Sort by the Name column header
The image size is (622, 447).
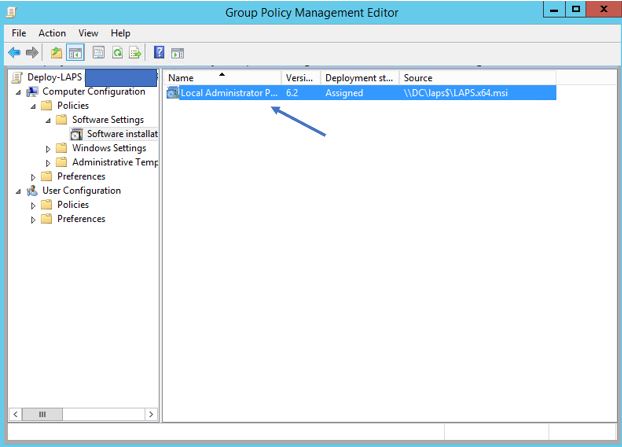[x=223, y=78]
